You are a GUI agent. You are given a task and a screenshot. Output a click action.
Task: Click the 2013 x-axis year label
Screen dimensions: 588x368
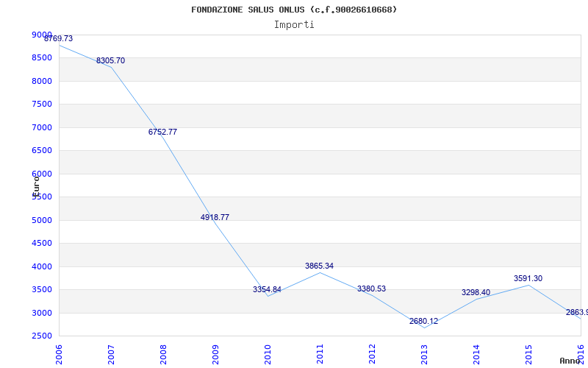pyautogui.click(x=424, y=354)
